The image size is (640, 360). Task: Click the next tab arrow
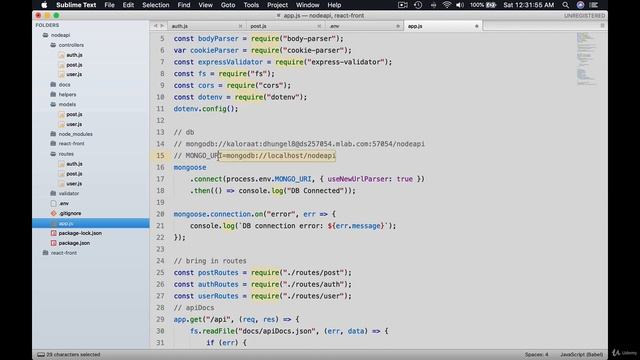(x=162, y=26)
